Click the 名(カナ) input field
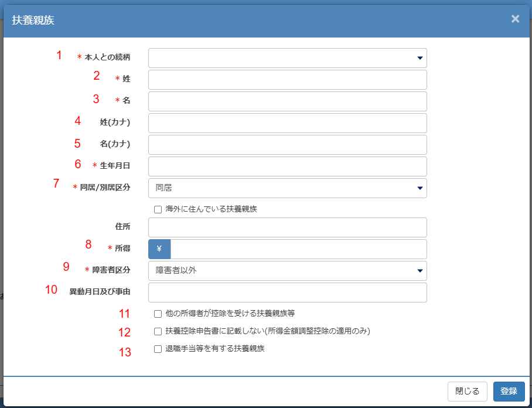 pos(287,145)
